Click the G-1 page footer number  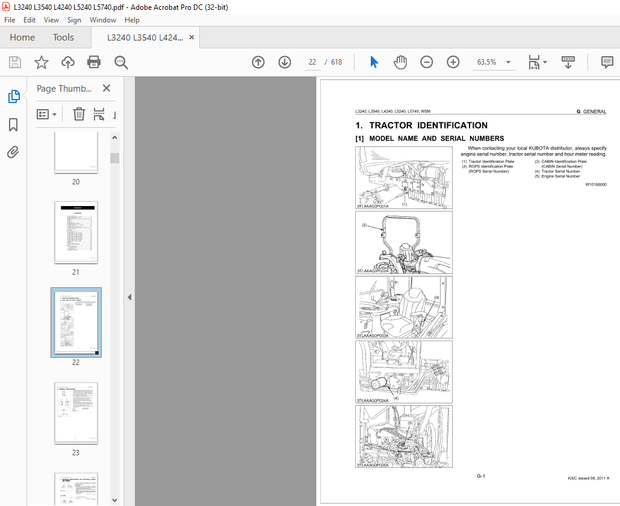tap(481, 476)
